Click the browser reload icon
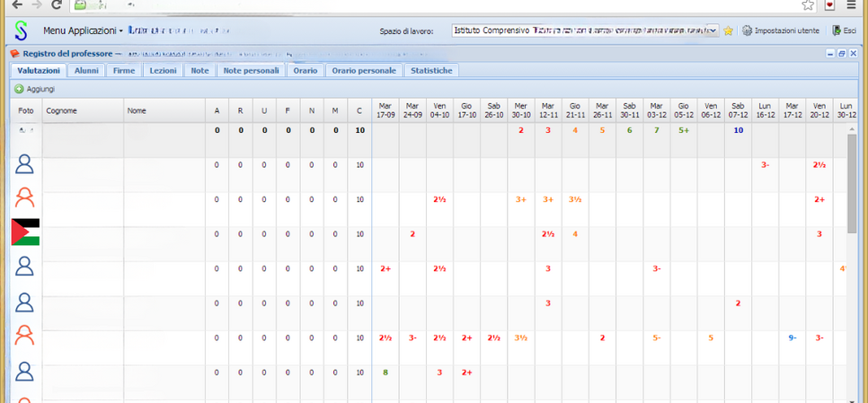 pyautogui.click(x=58, y=4)
